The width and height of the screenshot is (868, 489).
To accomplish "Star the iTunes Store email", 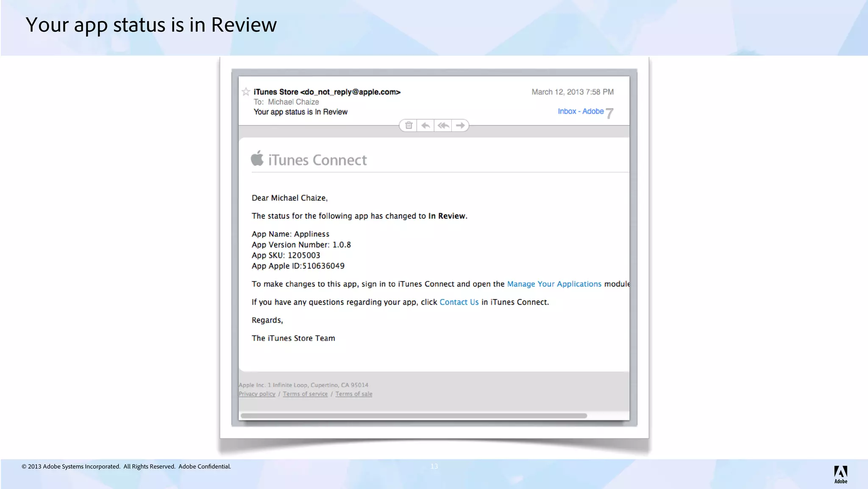I will coord(246,92).
